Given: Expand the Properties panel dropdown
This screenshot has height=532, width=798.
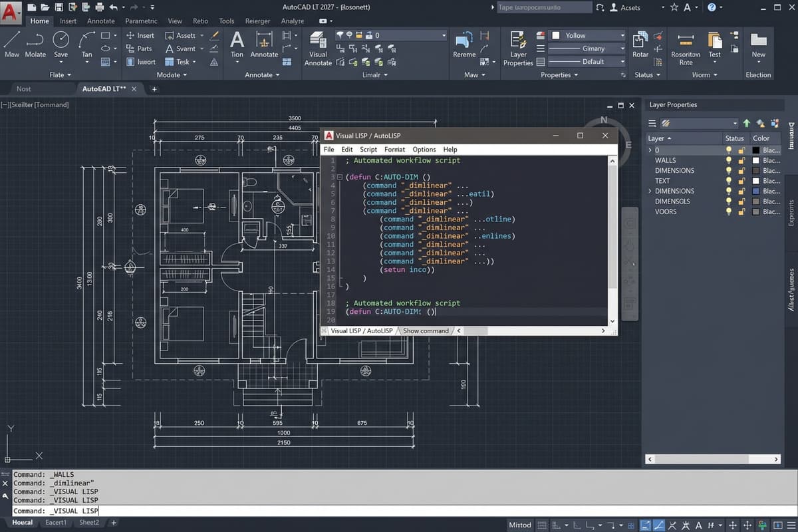Looking at the screenshot, I should pyautogui.click(x=559, y=75).
